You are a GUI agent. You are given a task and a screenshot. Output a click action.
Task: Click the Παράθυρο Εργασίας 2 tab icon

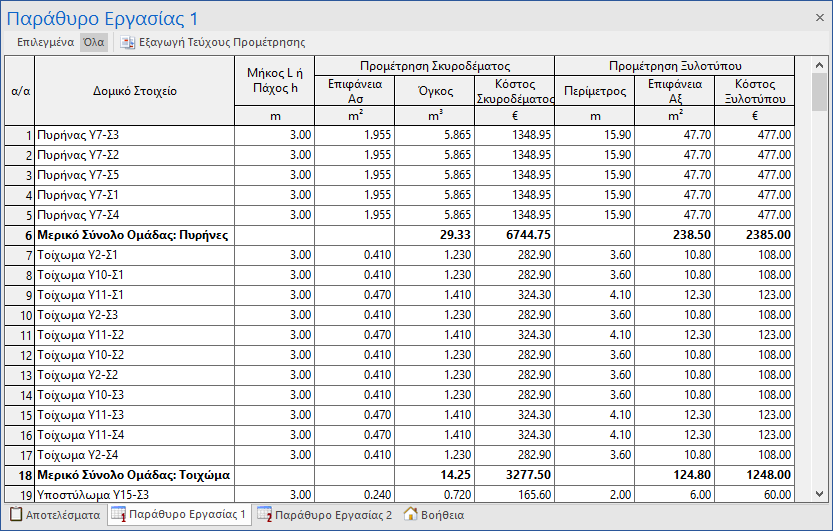(x=264, y=515)
